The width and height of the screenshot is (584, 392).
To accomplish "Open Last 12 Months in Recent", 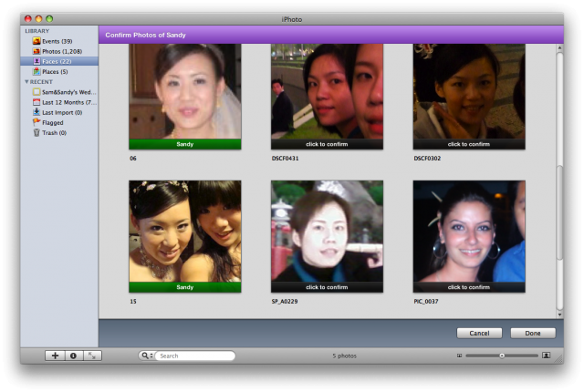I will (x=66, y=102).
